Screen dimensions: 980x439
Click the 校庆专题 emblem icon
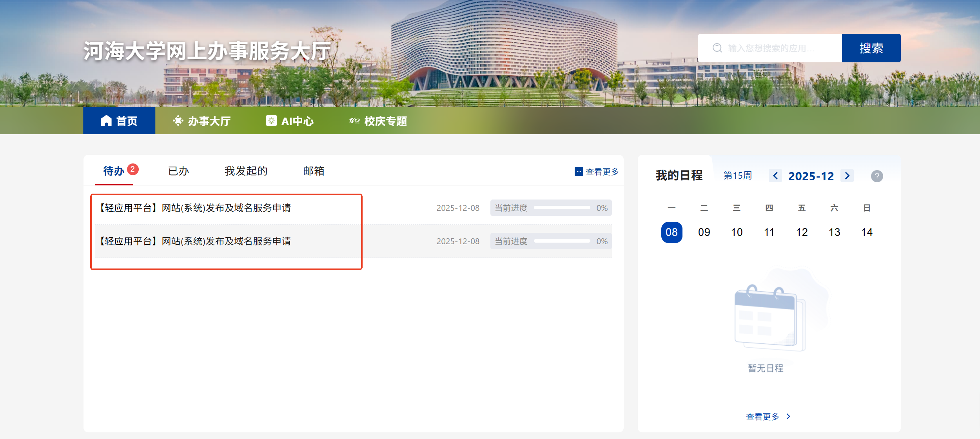pos(354,121)
